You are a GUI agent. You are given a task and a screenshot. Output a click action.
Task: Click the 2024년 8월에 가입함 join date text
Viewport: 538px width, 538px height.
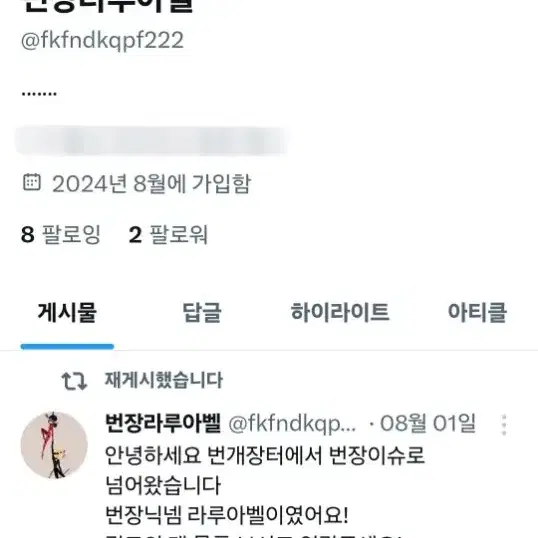[151, 184]
